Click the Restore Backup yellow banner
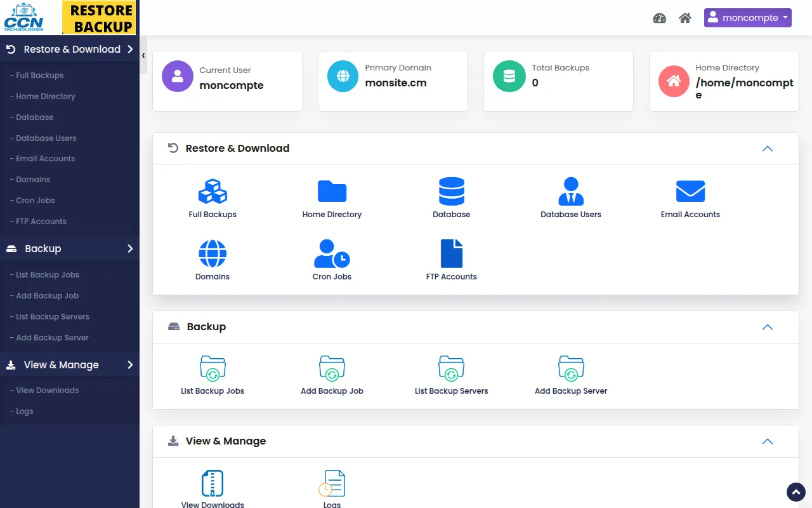 pyautogui.click(x=99, y=18)
